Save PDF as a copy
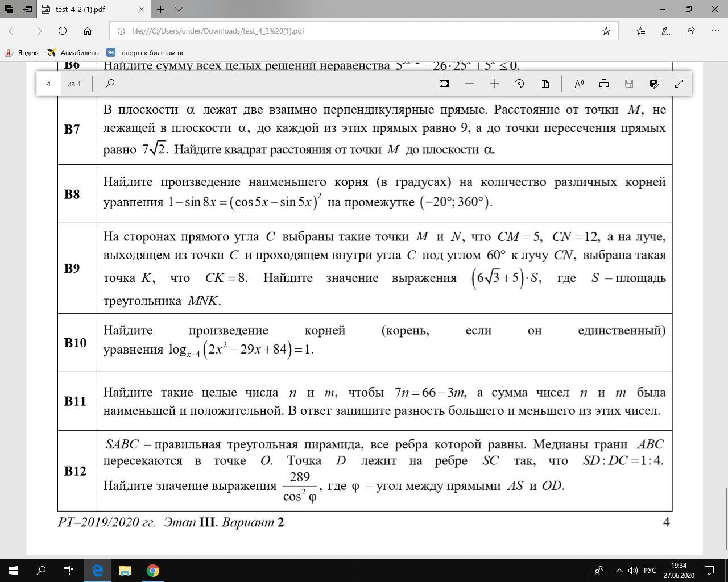 654,84
